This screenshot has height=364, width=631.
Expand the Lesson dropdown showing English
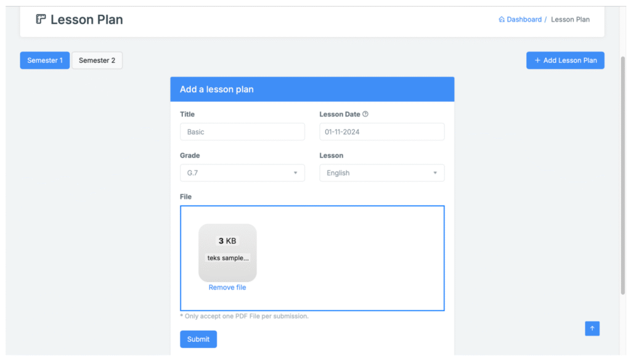click(381, 173)
